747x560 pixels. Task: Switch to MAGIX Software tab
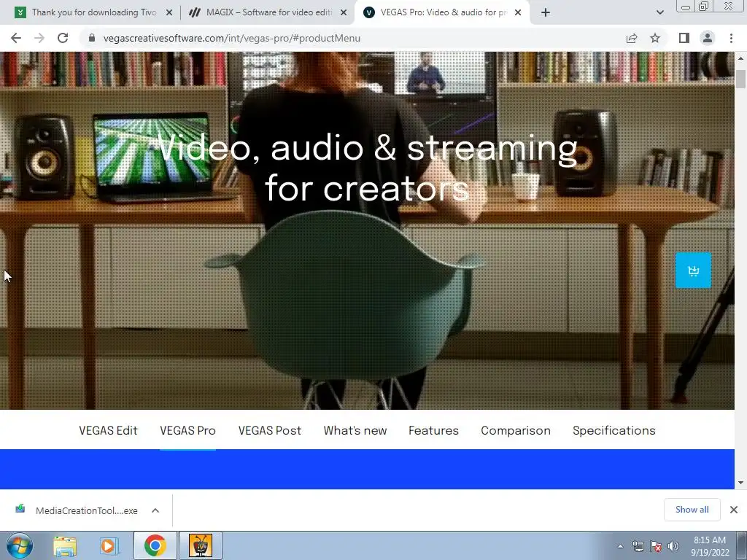click(x=268, y=12)
